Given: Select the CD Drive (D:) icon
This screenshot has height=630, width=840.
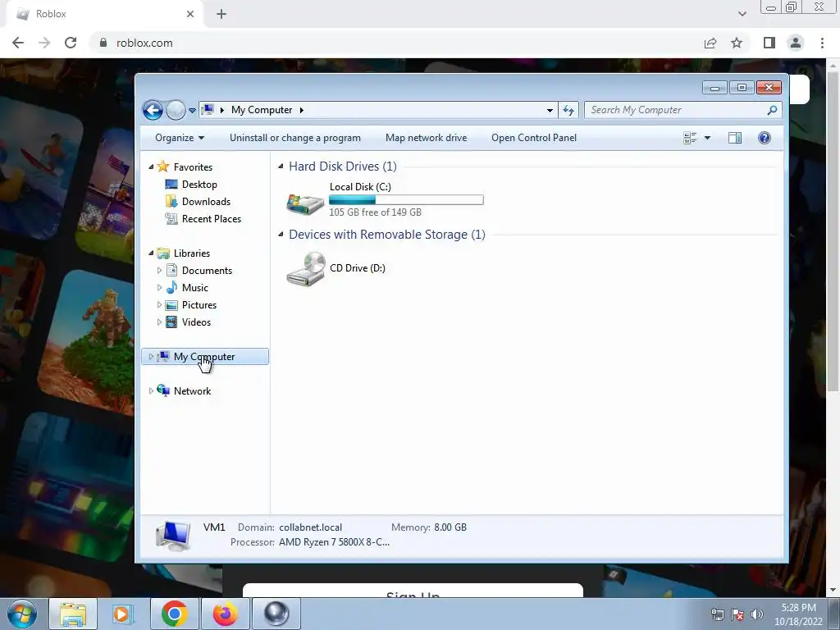Looking at the screenshot, I should [x=305, y=269].
